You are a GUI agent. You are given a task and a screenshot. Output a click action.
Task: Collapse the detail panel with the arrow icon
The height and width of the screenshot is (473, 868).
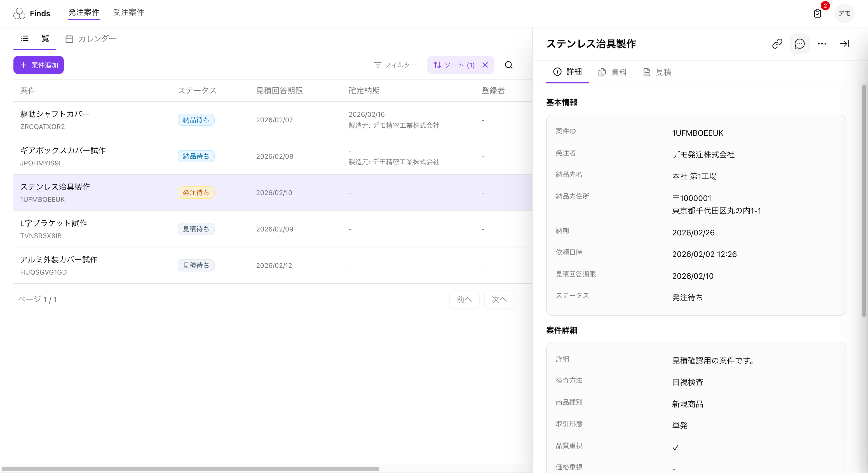pyautogui.click(x=844, y=43)
